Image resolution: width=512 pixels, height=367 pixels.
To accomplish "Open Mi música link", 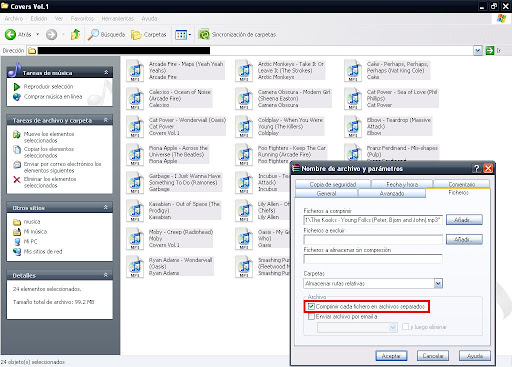I will (x=35, y=232).
